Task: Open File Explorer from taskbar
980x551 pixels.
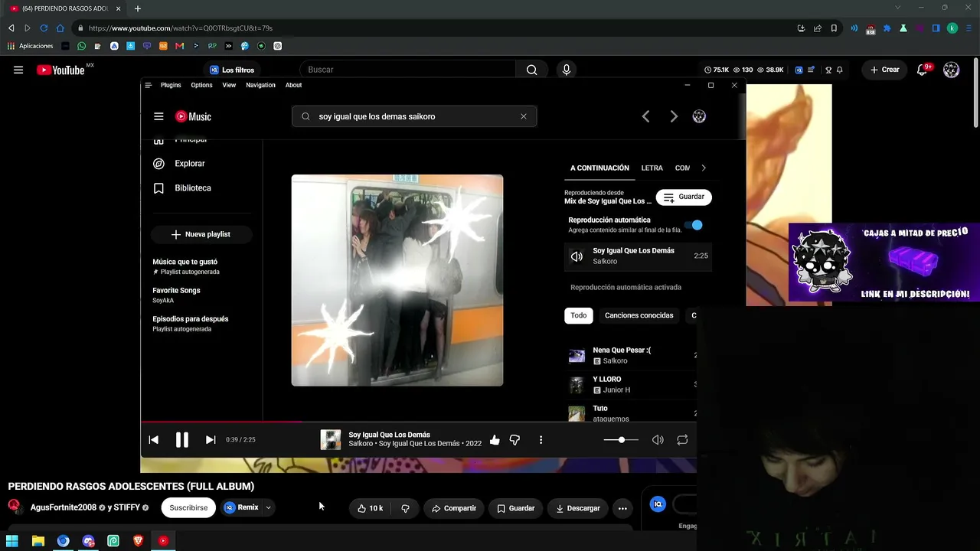Action: pyautogui.click(x=38, y=541)
